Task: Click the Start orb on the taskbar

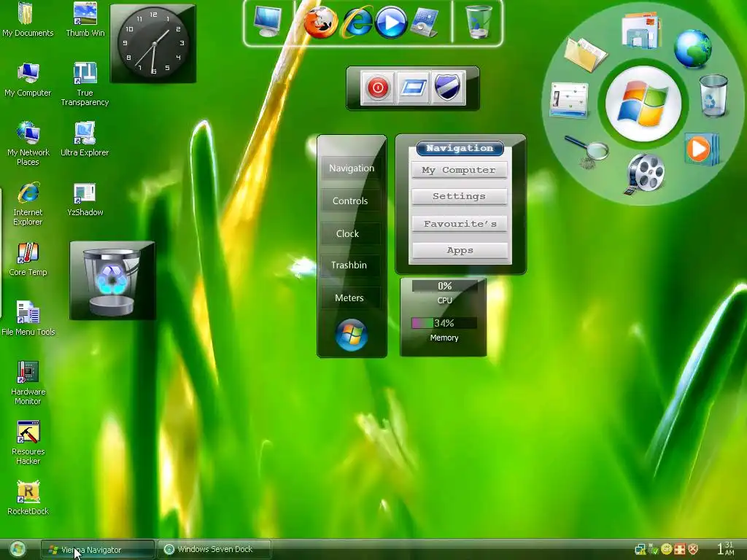Action: click(18, 549)
